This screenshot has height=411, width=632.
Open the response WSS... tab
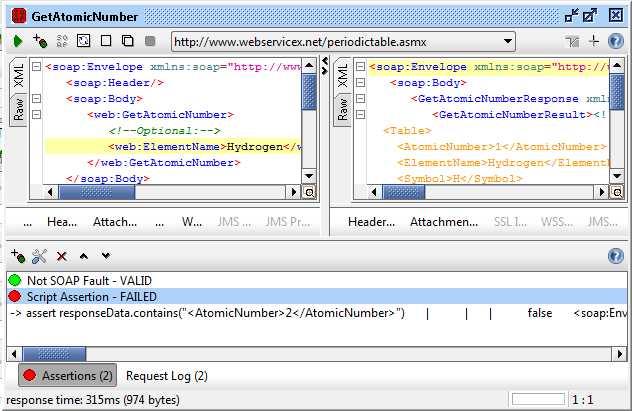pyautogui.click(x=557, y=222)
